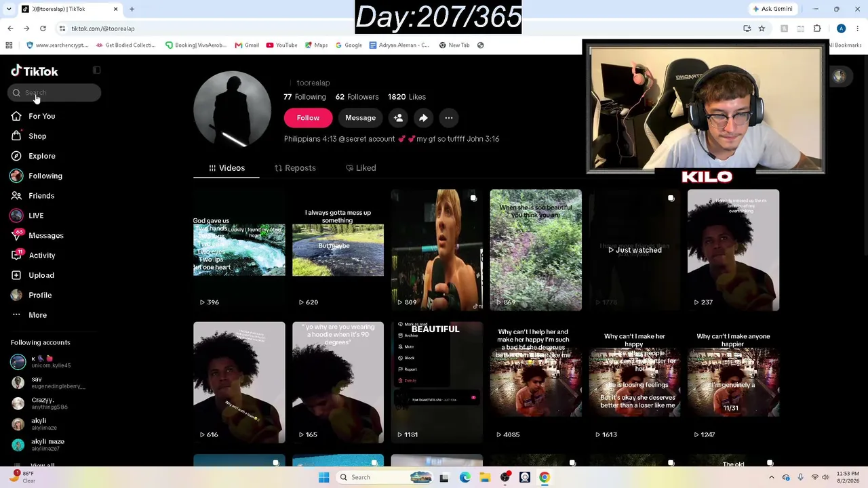The height and width of the screenshot is (488, 868).
Task: Switch to the Liked tab
Action: click(x=361, y=168)
